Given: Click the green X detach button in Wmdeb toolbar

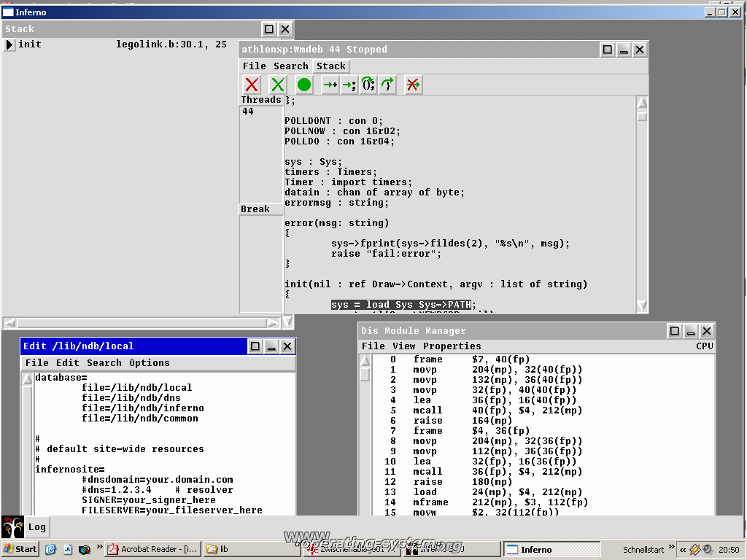Looking at the screenshot, I should [x=278, y=85].
